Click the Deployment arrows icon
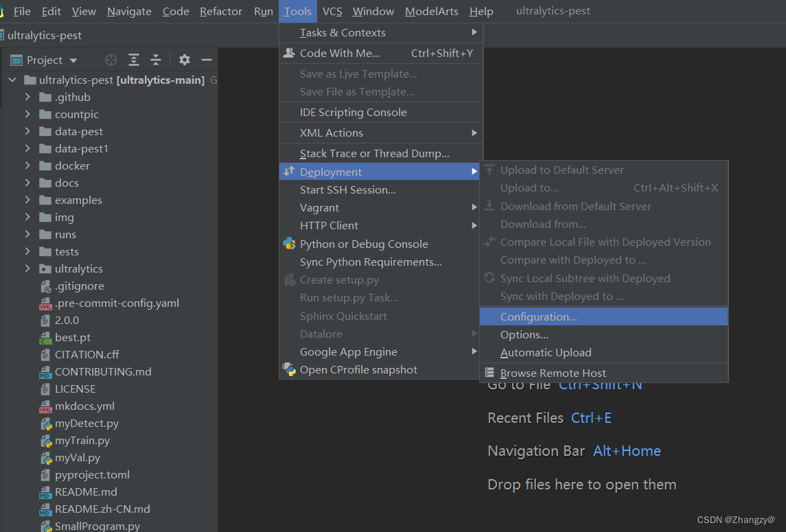The height and width of the screenshot is (532, 786). [x=289, y=172]
